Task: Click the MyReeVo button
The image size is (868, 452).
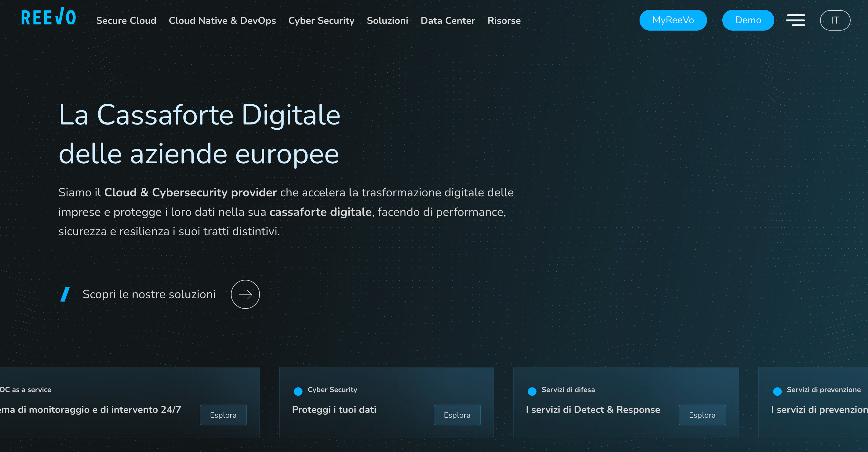Action: click(x=673, y=20)
